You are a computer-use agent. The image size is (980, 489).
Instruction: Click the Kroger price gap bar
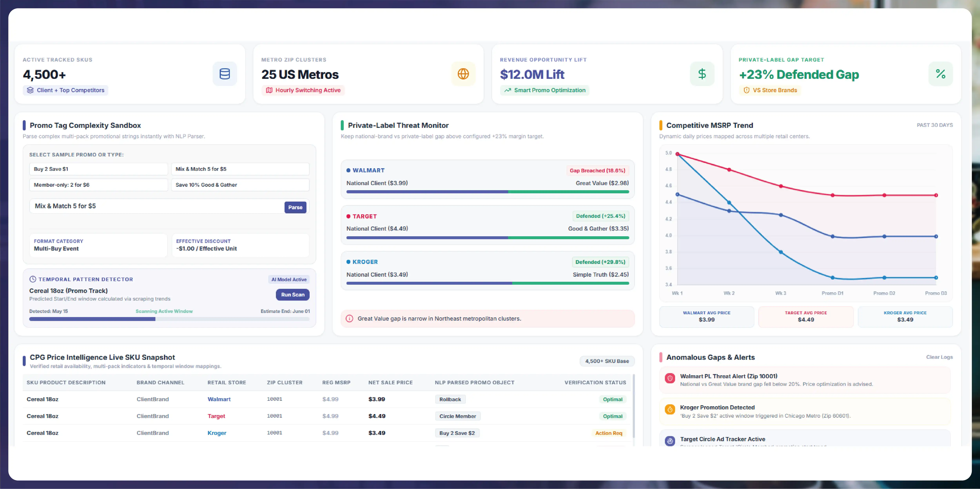click(x=487, y=283)
